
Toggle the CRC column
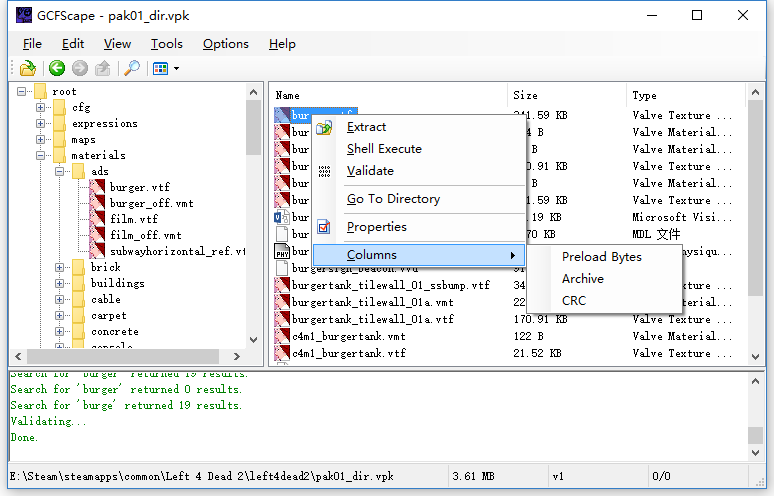coord(605,301)
